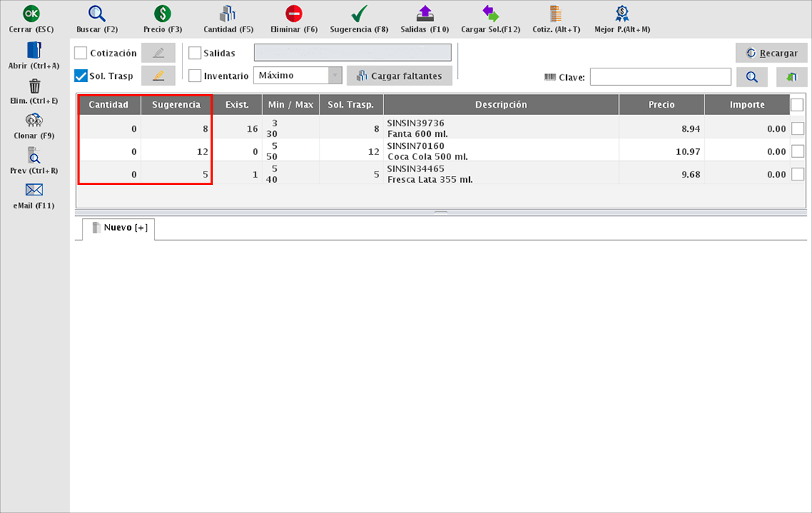Select the header select-all checkbox
Viewport: 812px width, 513px height.
point(797,105)
